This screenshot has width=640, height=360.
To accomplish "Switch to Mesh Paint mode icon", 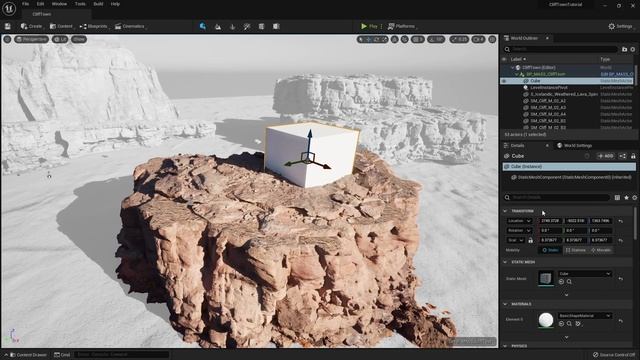I will pos(247,27).
